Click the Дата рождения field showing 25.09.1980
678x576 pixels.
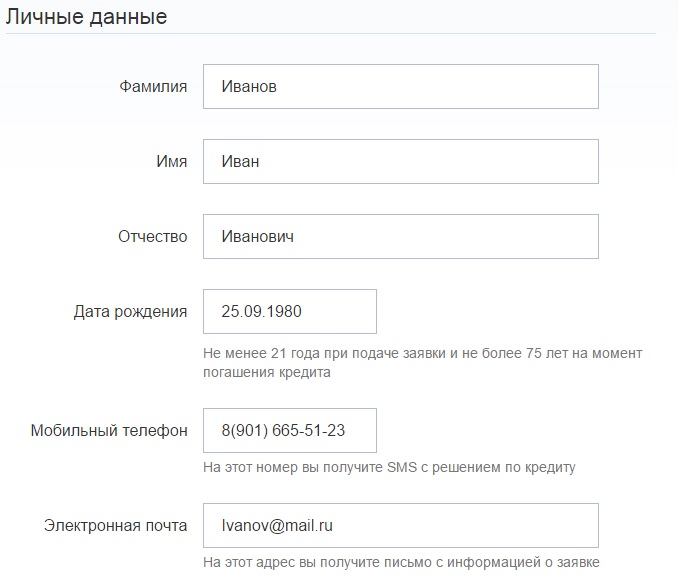click(289, 312)
